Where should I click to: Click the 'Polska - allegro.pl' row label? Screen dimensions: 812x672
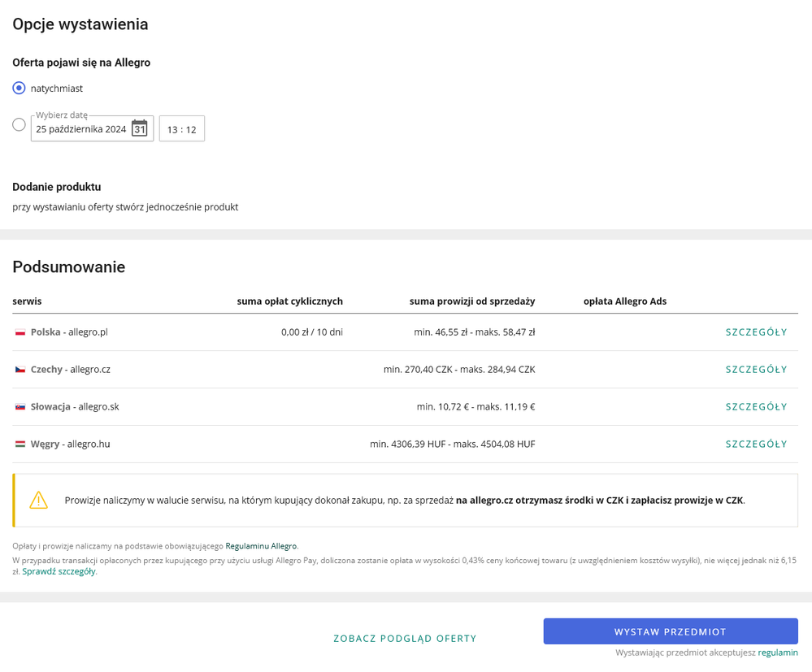[69, 332]
